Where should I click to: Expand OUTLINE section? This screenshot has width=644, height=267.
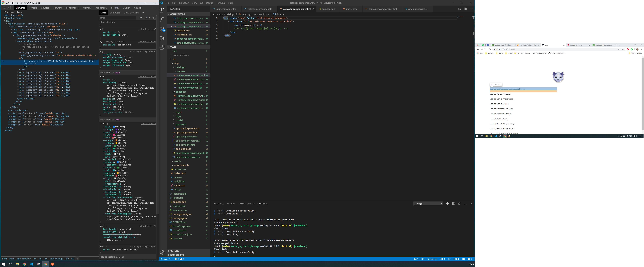pos(175,251)
